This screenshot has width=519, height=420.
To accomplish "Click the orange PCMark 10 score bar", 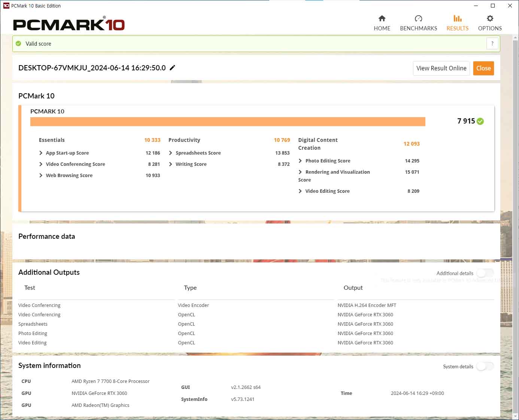I will click(x=228, y=122).
